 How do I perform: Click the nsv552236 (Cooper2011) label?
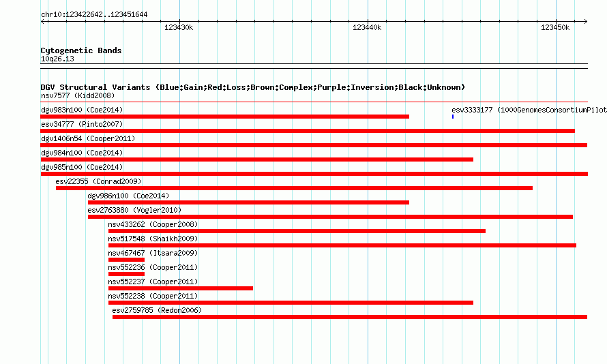click(x=153, y=267)
